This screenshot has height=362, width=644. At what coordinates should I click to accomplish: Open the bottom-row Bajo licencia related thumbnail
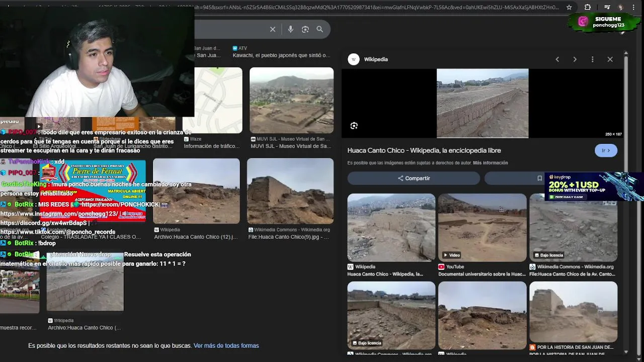(x=391, y=315)
